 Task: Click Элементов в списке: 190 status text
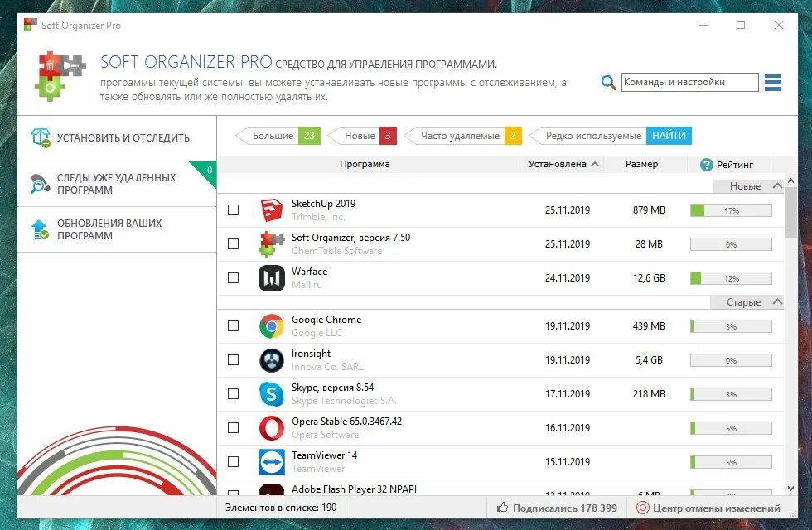click(281, 508)
